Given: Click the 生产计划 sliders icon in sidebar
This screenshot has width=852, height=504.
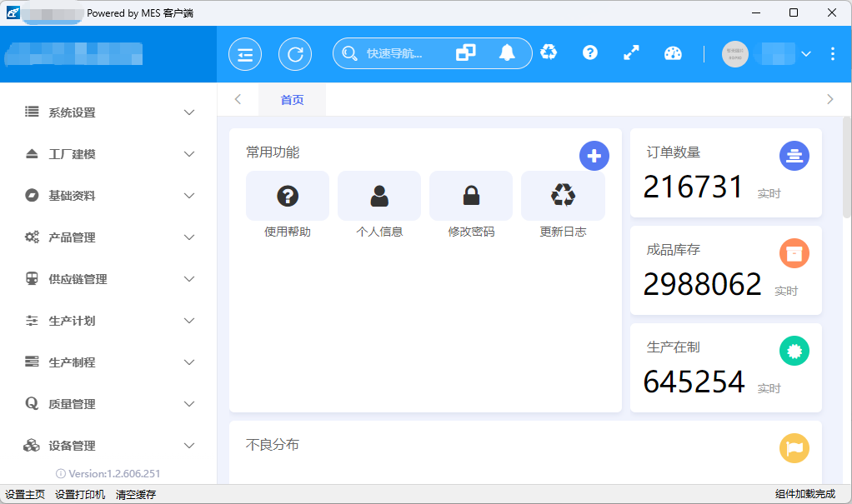Looking at the screenshot, I should tap(32, 321).
